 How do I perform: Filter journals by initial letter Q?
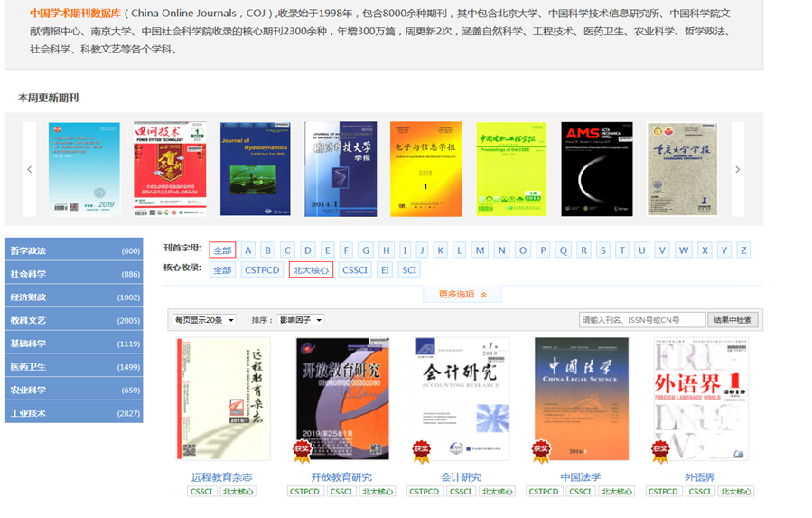tap(563, 250)
